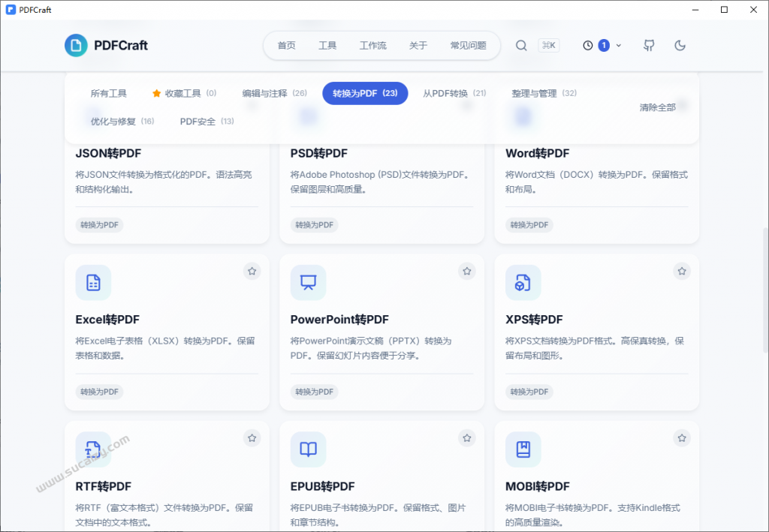The height and width of the screenshot is (532, 769).
Task: Open the JSON转PDF tool title
Action: click(x=108, y=153)
